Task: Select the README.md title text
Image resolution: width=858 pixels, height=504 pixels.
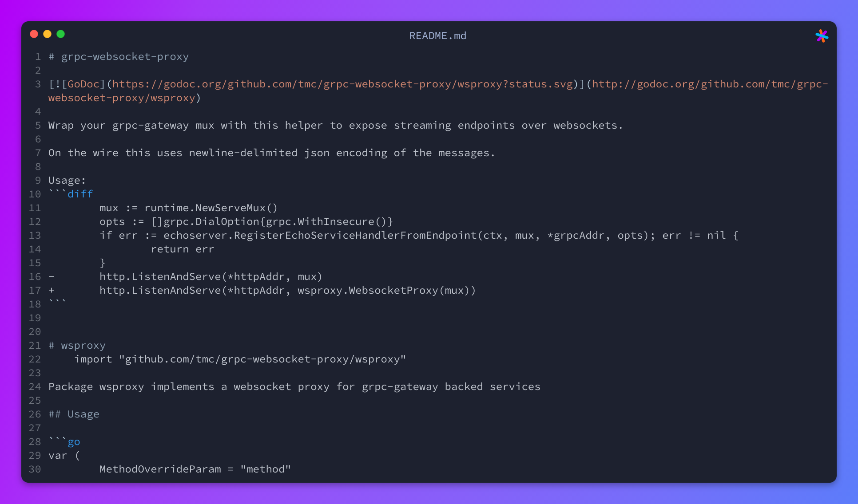Action: [438, 35]
